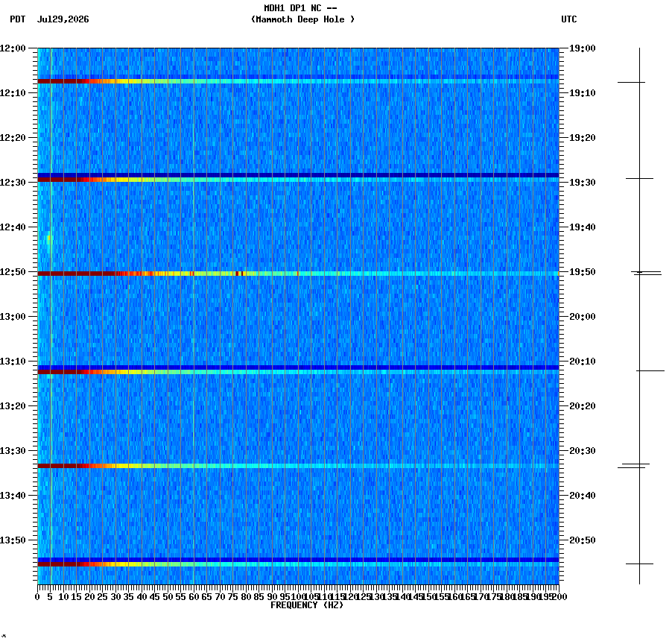The height and width of the screenshot is (644, 672).
Task: Click the 80 Hz frequency tick label
Action: (x=246, y=597)
